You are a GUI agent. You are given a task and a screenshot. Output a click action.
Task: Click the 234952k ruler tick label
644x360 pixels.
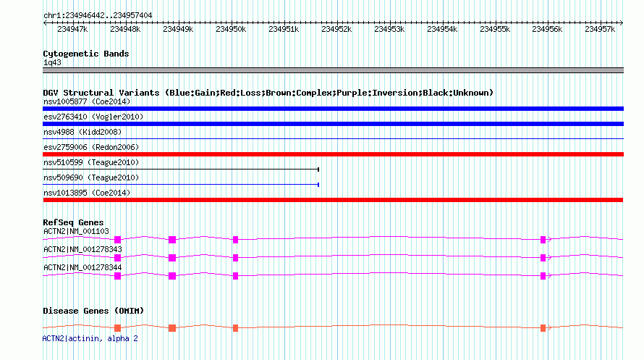[x=336, y=29]
